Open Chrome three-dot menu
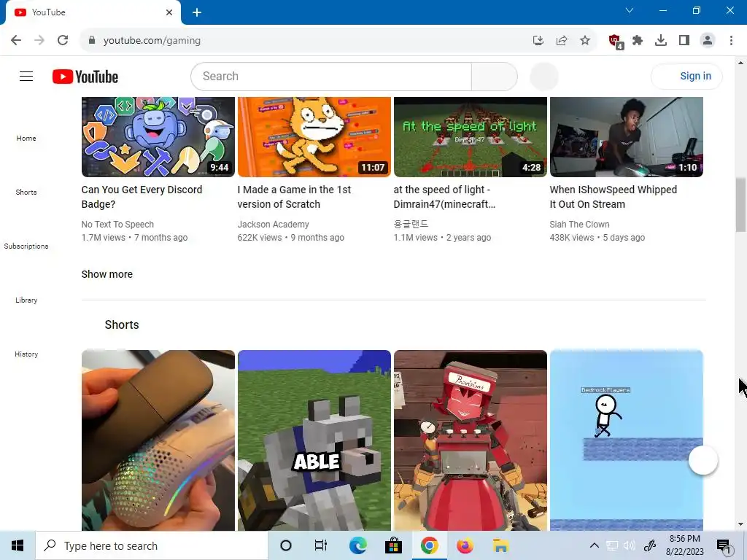The image size is (747, 560). coord(731,41)
